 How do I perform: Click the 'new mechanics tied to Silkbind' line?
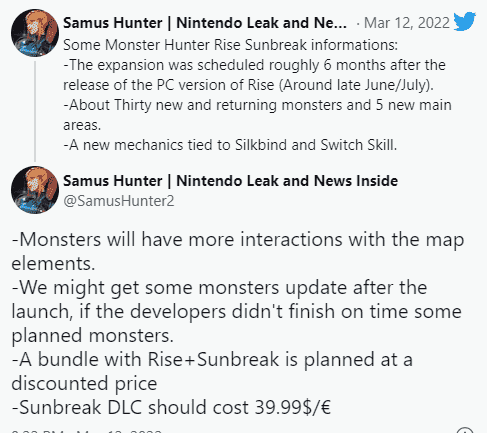[230, 145]
